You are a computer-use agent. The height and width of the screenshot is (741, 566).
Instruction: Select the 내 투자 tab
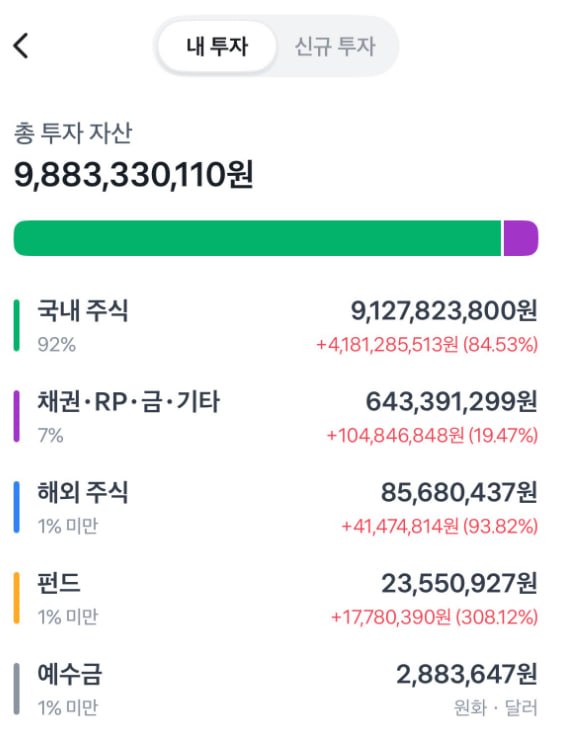217,46
